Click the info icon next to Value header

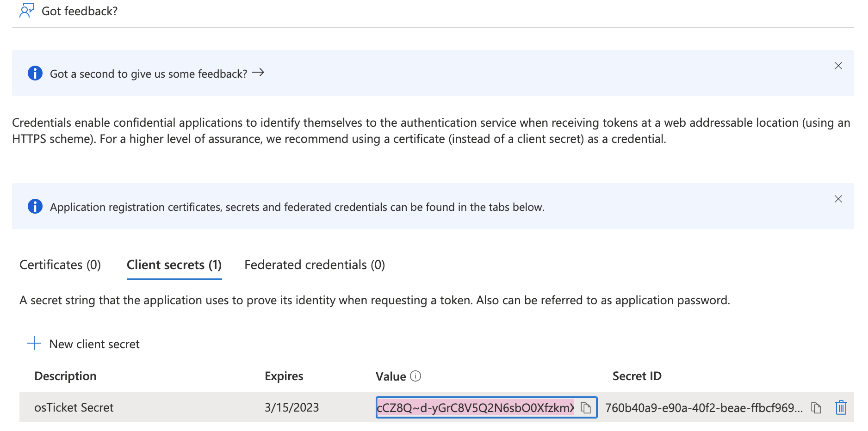coord(416,376)
